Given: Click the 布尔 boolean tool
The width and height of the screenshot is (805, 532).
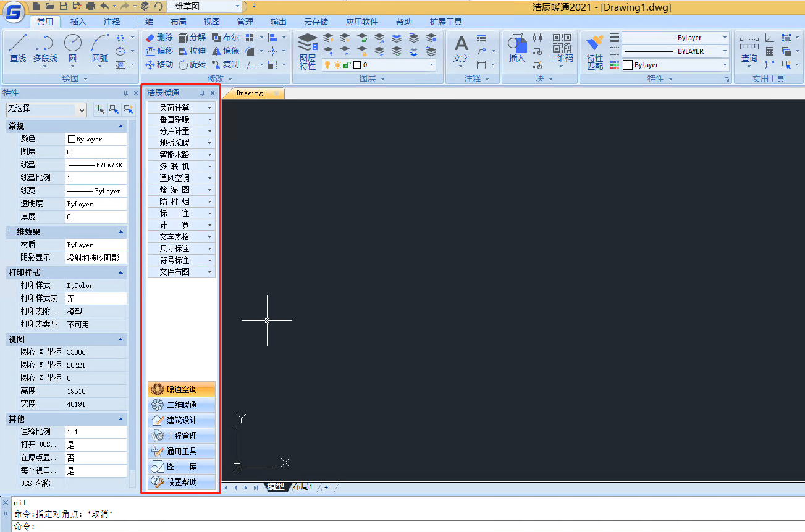Looking at the screenshot, I should (x=225, y=37).
